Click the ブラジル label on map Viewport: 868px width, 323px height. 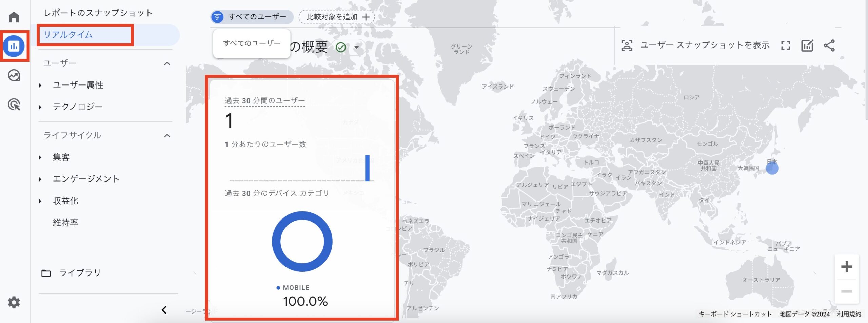pyautogui.click(x=434, y=250)
